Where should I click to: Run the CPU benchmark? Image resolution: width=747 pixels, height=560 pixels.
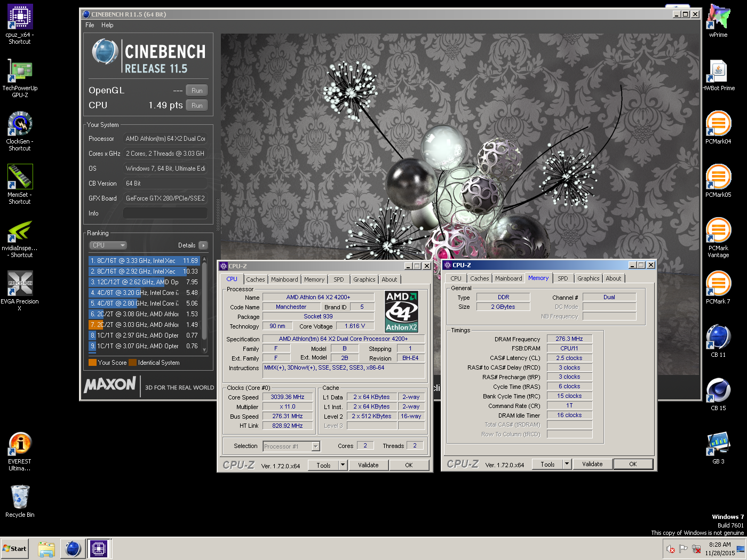197,106
